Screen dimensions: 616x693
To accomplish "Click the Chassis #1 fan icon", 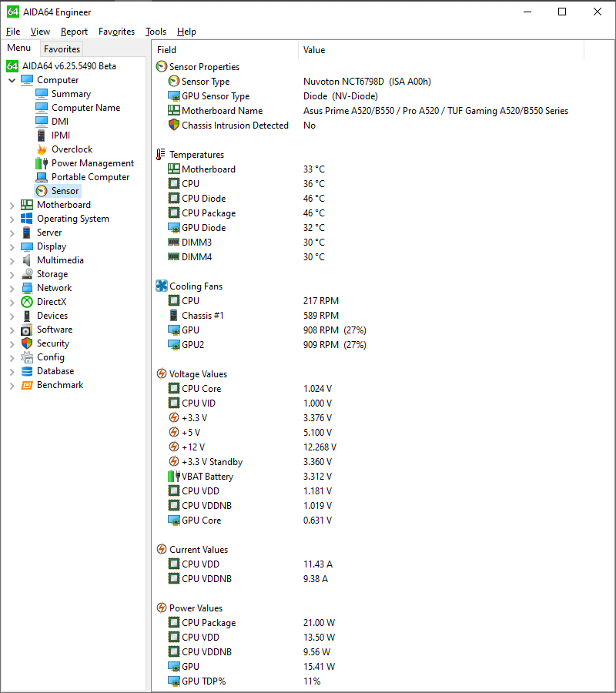I will 174,315.
